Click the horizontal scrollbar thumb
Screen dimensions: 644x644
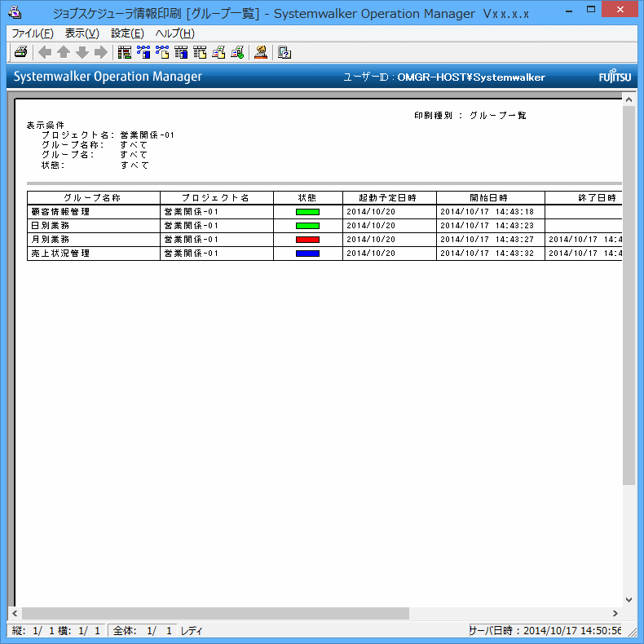215,613
